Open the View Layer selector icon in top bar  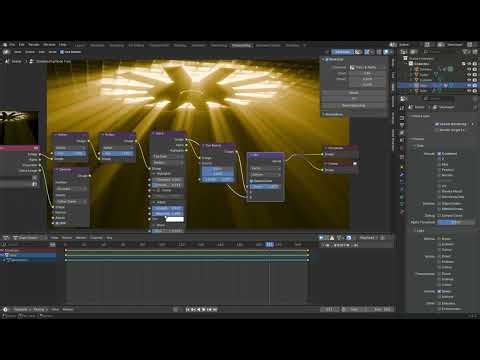coord(441,45)
